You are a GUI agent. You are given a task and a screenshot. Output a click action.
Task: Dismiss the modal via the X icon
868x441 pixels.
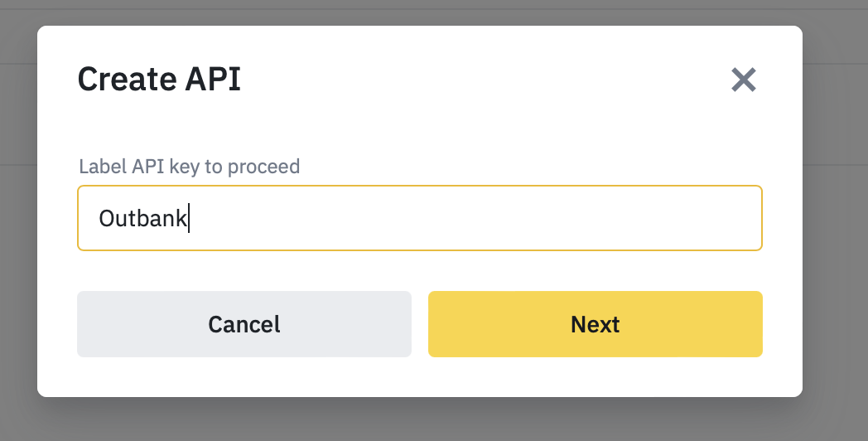click(744, 80)
